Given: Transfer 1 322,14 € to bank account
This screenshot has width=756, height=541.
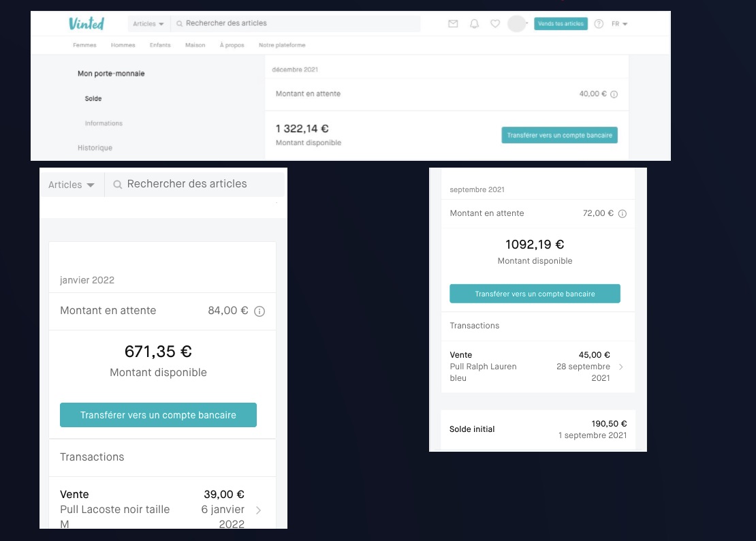Looking at the screenshot, I should tap(559, 135).
